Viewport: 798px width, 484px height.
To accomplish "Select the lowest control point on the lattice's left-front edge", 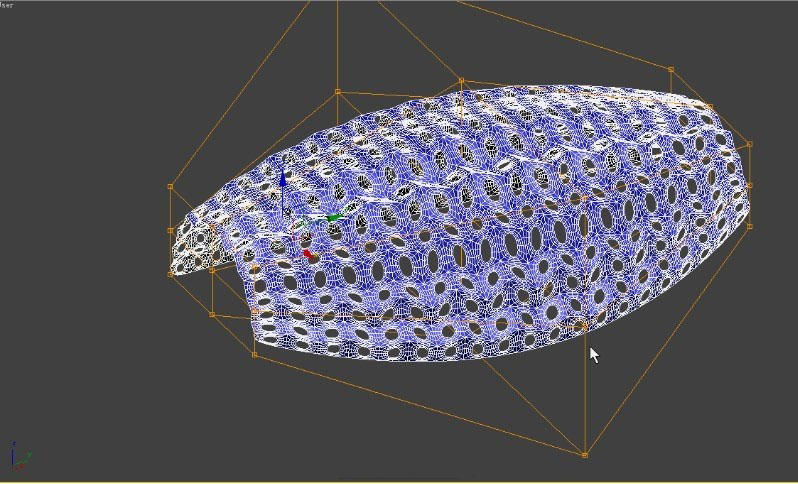I will point(255,355).
